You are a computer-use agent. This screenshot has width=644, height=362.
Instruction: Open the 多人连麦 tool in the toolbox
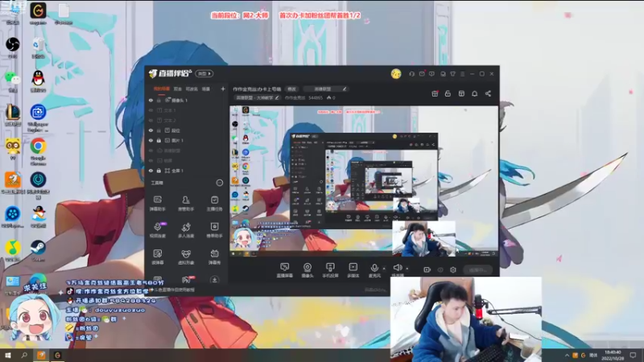pyautogui.click(x=186, y=230)
